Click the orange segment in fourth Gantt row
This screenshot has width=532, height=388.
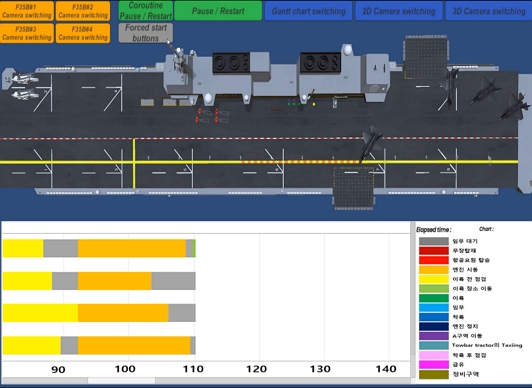[134, 345]
